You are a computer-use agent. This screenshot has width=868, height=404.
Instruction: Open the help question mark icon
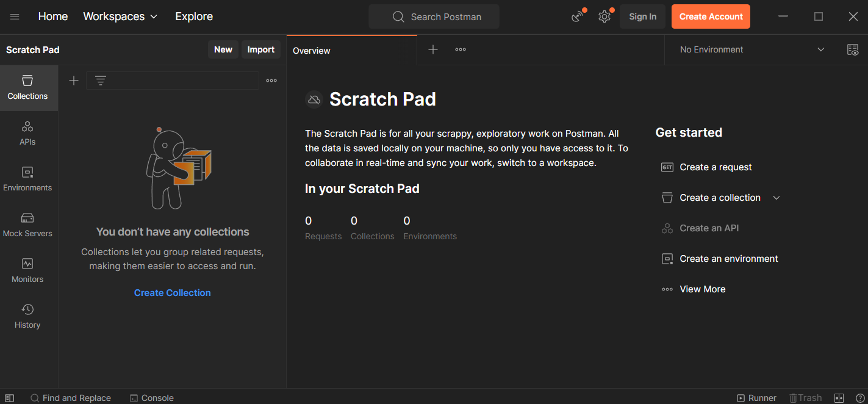click(x=859, y=398)
